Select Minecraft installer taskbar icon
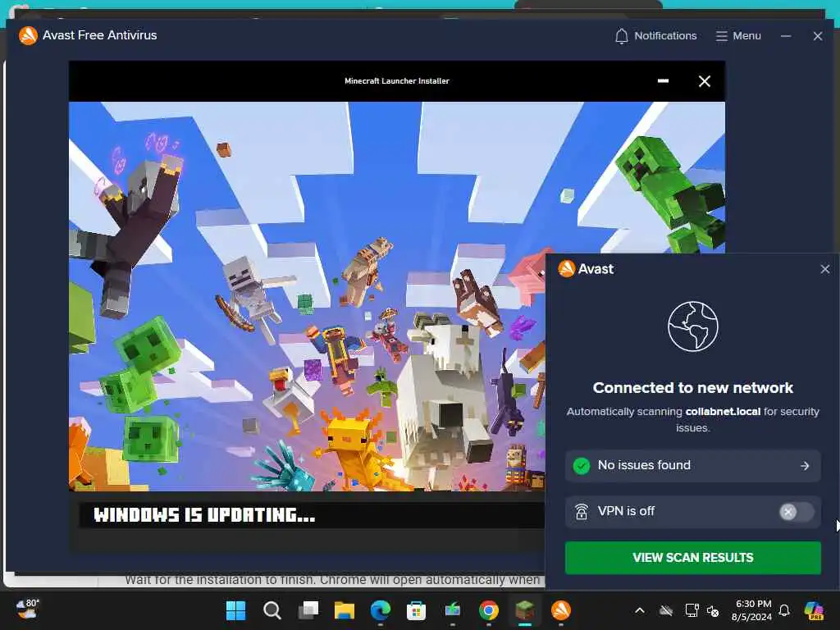This screenshot has width=840, height=630. pos(525,610)
